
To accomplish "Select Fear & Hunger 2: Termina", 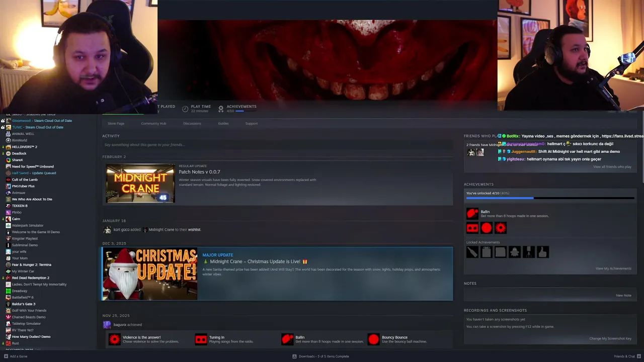I will click(x=32, y=264).
